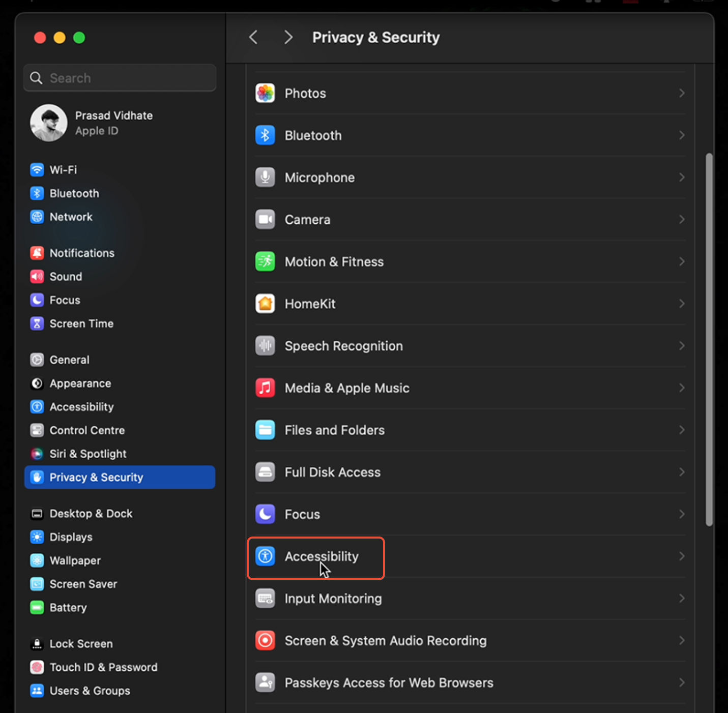The image size is (728, 713).
Task: Expand the Microphone row chevron
Action: pyautogui.click(x=682, y=177)
